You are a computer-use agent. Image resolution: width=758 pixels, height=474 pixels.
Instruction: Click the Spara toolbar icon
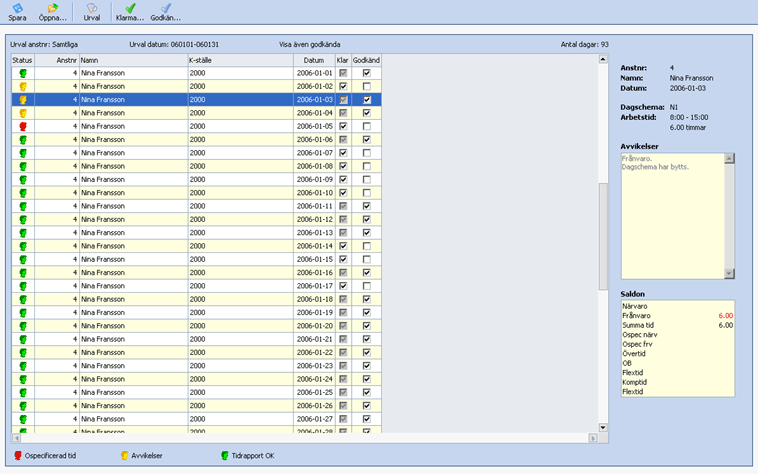point(17,8)
